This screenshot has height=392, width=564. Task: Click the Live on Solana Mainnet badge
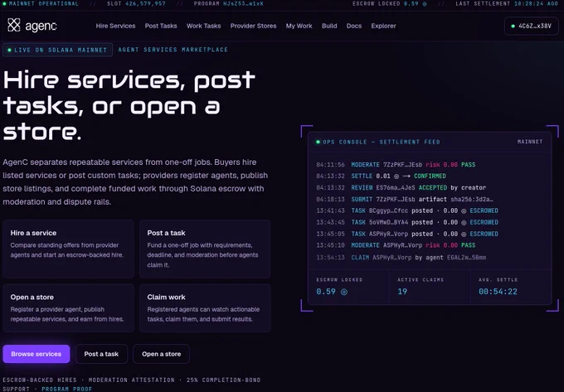(x=57, y=50)
